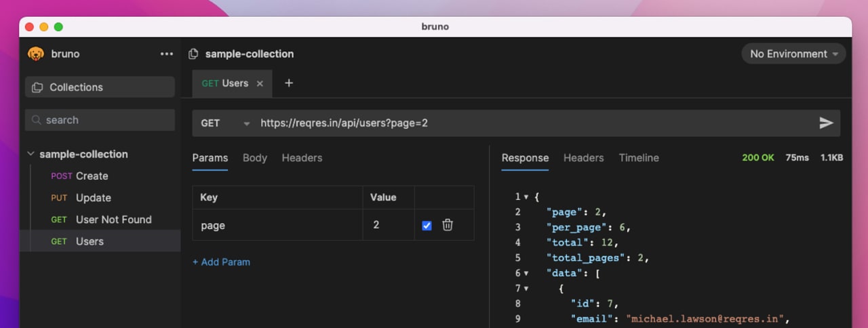Send the request with the arrow icon
868x328 pixels.
click(826, 123)
